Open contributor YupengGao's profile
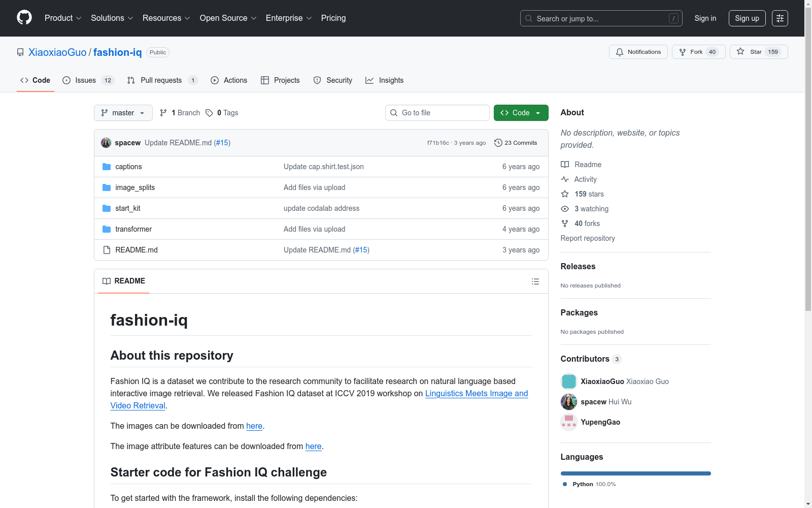This screenshot has height=508, width=812. coord(600,422)
